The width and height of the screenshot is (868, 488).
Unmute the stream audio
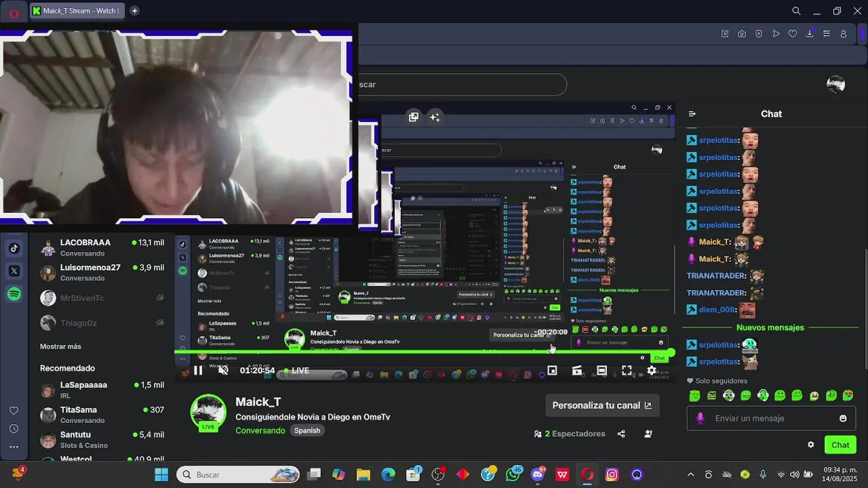(x=223, y=370)
